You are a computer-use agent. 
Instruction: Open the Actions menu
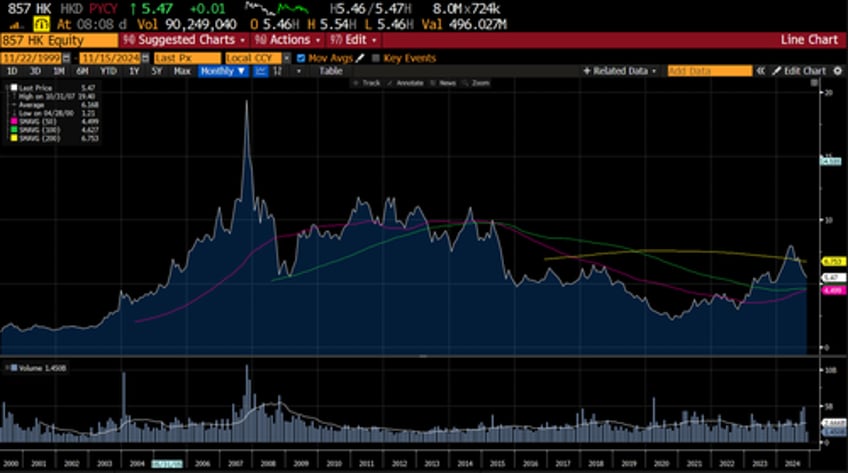coord(288,40)
